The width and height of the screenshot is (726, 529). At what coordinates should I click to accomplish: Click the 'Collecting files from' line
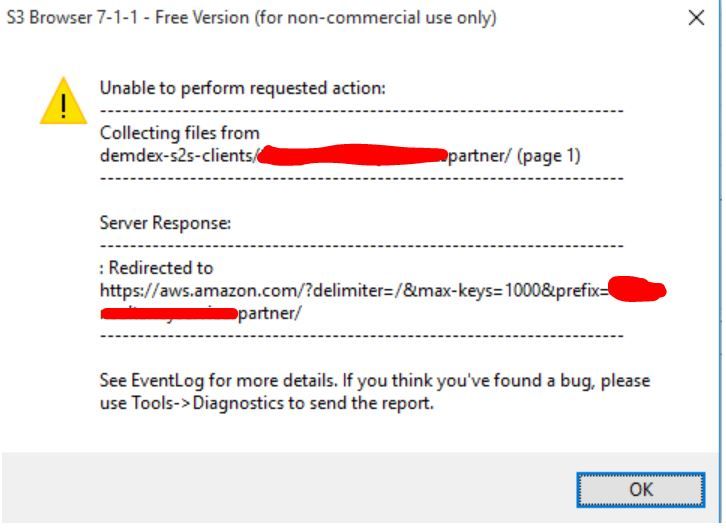179,133
